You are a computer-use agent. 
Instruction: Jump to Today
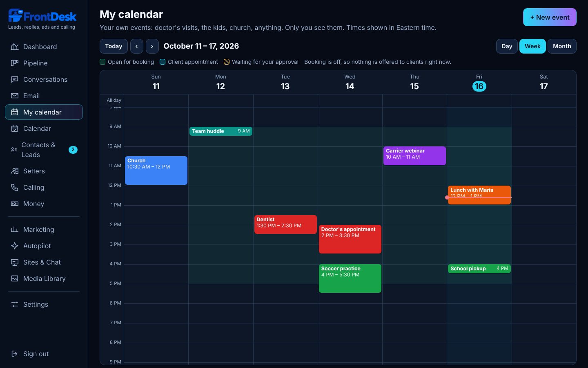114,46
